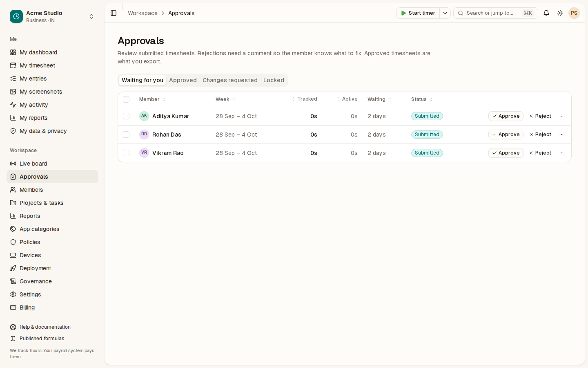The height and width of the screenshot is (368, 588).
Task: Open the Start timer dropdown arrow
Action: coord(445,13)
